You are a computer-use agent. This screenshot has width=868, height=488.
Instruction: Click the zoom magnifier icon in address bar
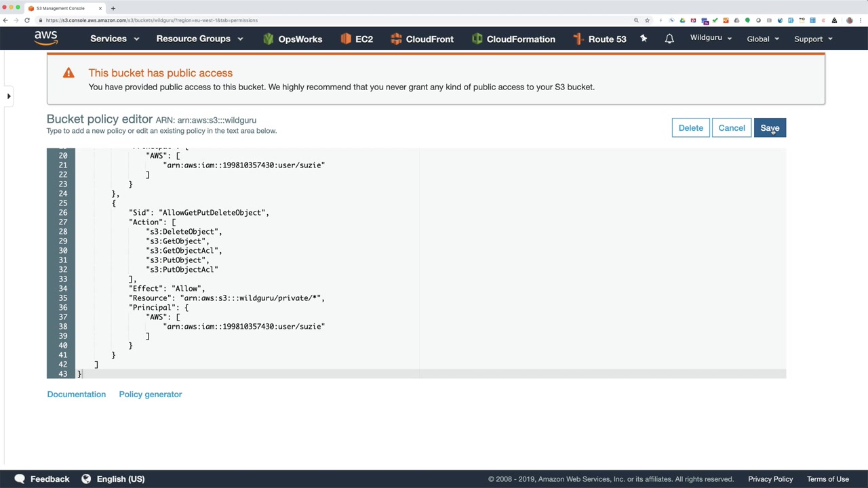(x=636, y=20)
